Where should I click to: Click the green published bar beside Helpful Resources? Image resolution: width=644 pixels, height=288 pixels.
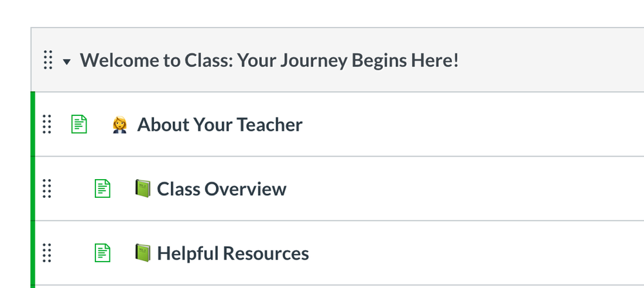click(x=33, y=253)
